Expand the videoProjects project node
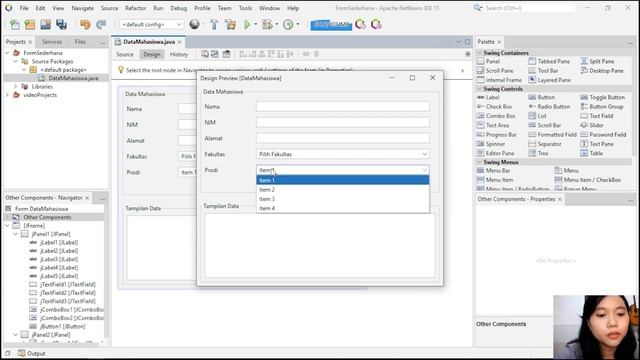 point(7,95)
